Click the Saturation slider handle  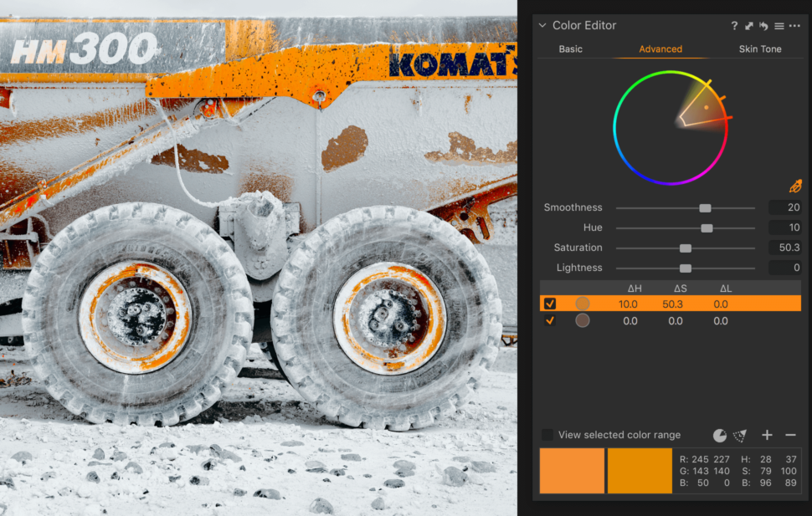[685, 248]
